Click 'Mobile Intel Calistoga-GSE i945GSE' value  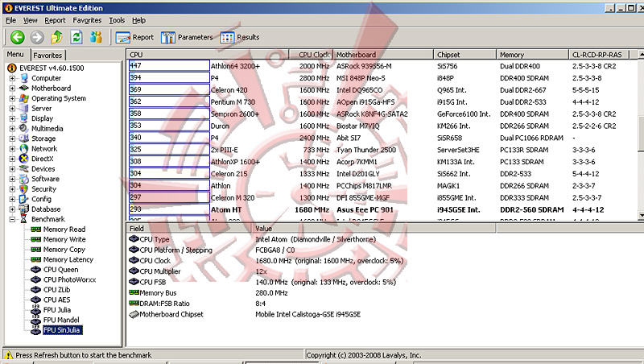coord(308,314)
